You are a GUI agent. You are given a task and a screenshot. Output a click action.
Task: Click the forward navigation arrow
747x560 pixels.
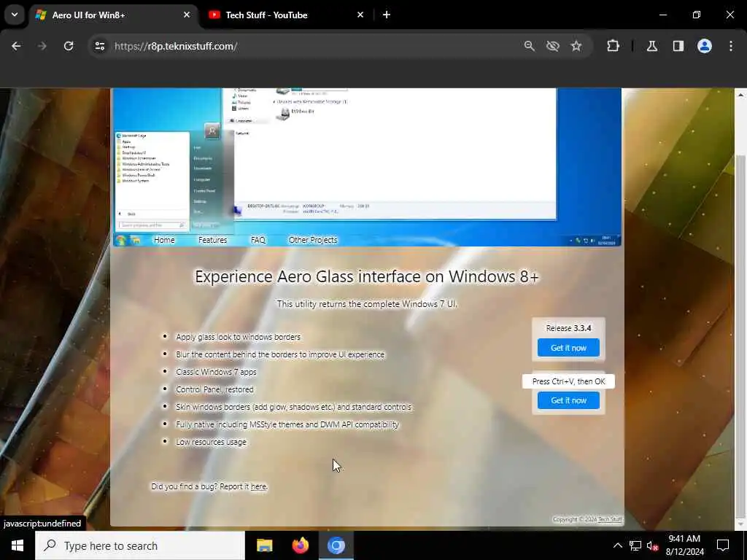pyautogui.click(x=42, y=46)
